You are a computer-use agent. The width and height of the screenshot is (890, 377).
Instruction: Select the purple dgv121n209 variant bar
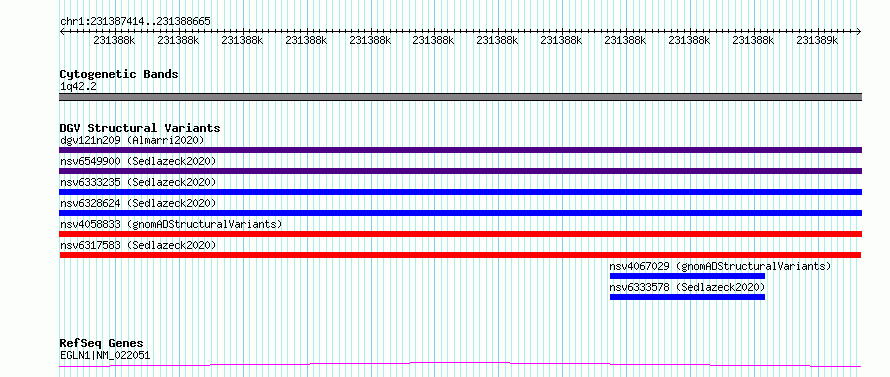[460, 150]
